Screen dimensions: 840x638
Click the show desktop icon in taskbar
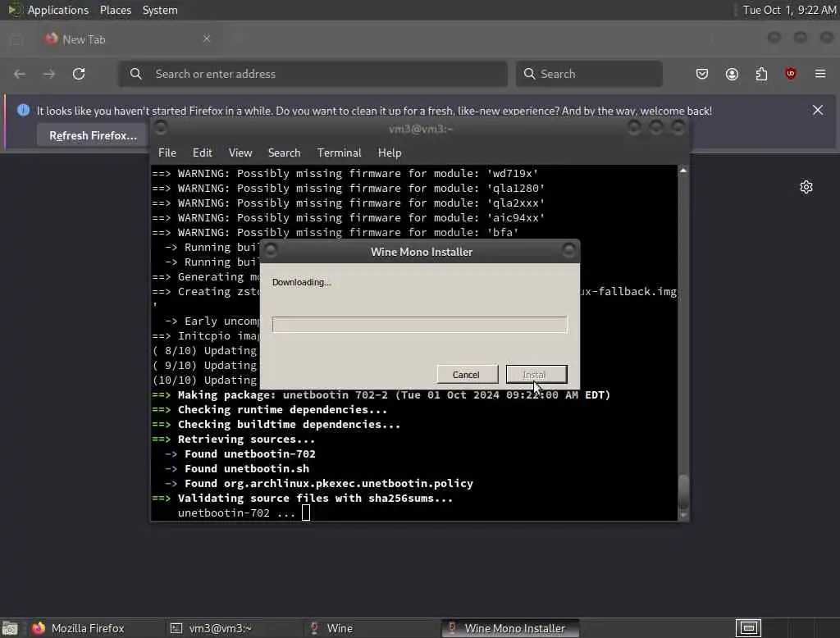click(10, 628)
